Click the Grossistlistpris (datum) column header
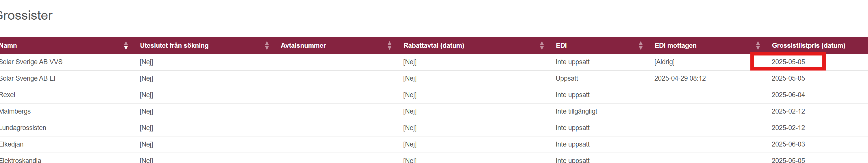The height and width of the screenshot is (163, 868). coord(808,45)
